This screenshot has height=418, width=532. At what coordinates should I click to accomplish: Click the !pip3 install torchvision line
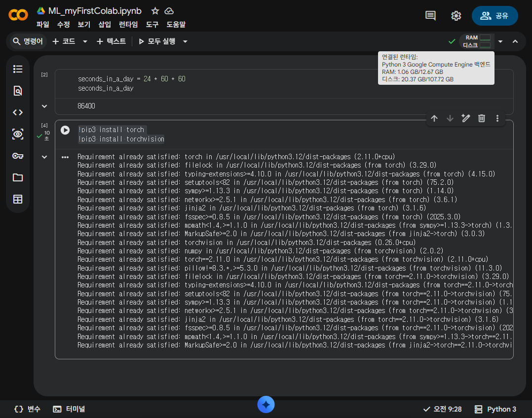[x=121, y=139]
